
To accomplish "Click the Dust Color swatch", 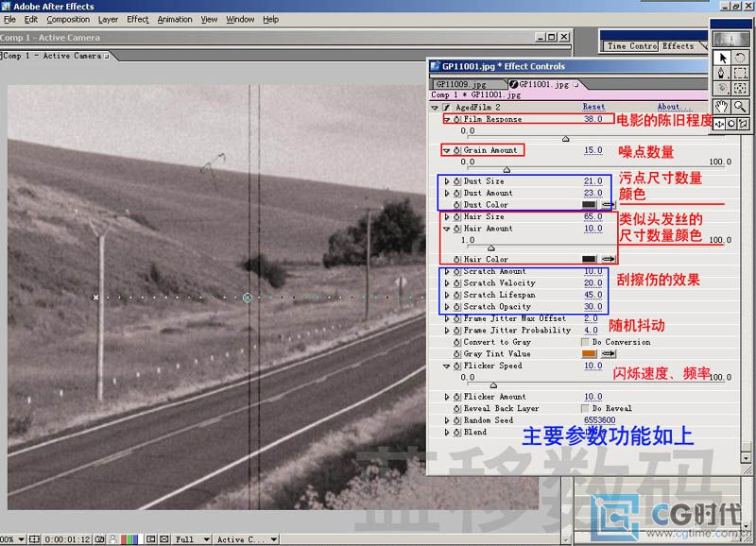I will pos(589,205).
